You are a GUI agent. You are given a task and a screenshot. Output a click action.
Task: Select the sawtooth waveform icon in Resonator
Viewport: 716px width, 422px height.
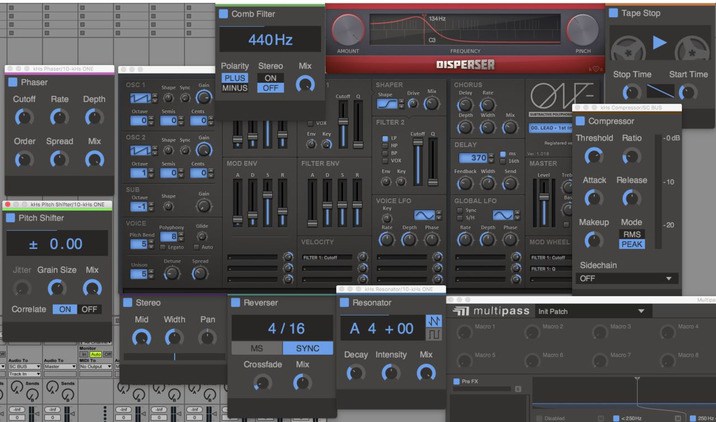coord(433,321)
